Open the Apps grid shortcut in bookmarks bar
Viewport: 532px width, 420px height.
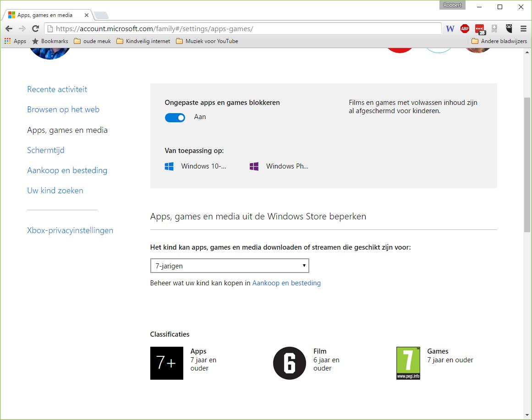tap(15, 41)
